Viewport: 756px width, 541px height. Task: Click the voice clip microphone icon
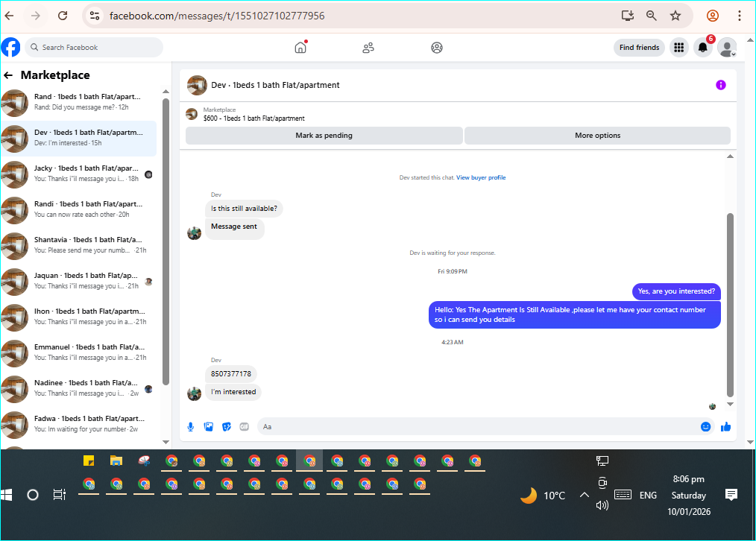point(190,427)
